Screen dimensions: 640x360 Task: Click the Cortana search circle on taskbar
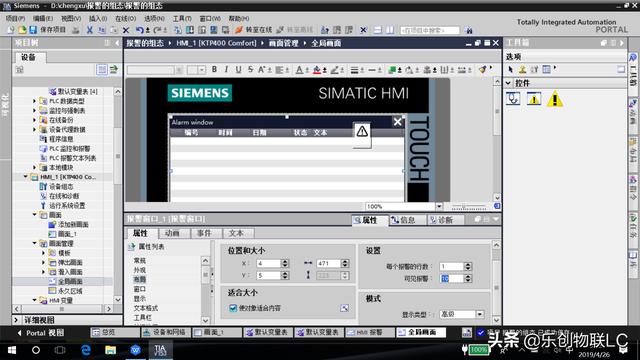tap(36, 350)
